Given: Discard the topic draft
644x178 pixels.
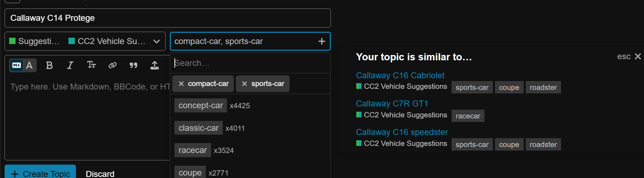Looking at the screenshot, I should tap(100, 173).
